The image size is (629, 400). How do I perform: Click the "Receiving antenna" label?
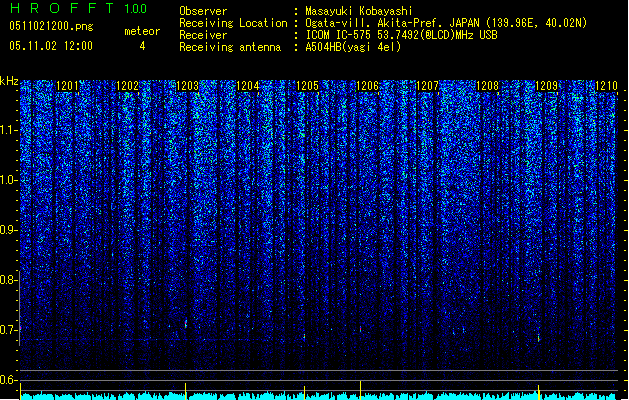click(x=230, y=47)
